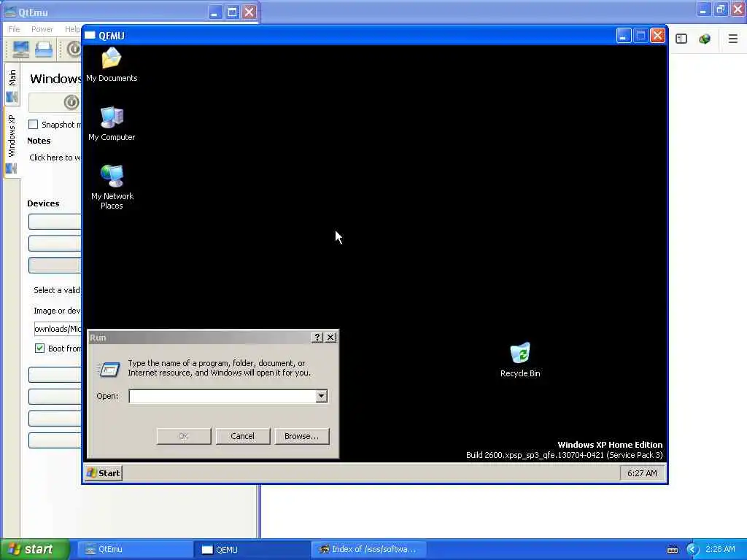Screen dimensions: 747x560
Task: Select the Recycle Bin icon
Action: coord(519,360)
